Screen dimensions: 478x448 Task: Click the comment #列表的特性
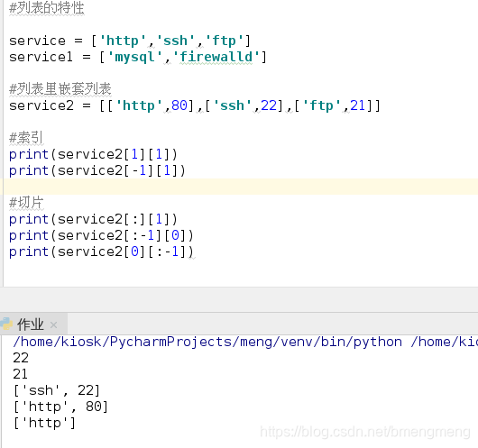tap(47, 8)
